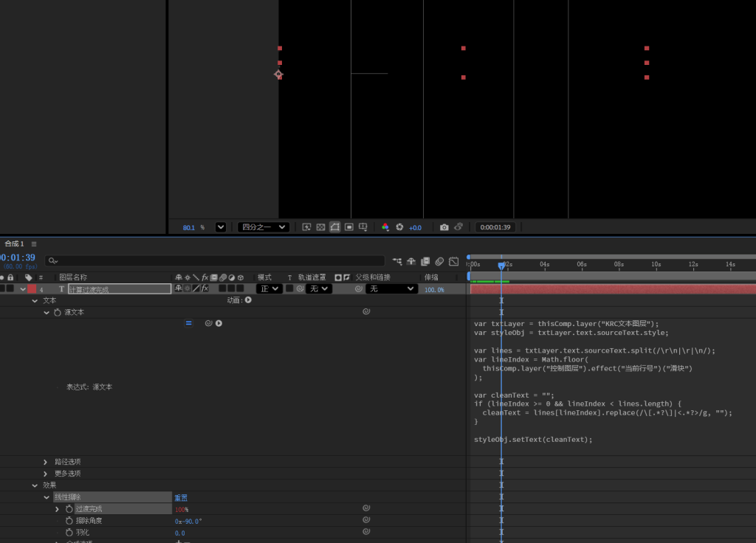756x543 pixels.
Task: Toggle the stopwatch for 过渡完成
Action: 69,509
